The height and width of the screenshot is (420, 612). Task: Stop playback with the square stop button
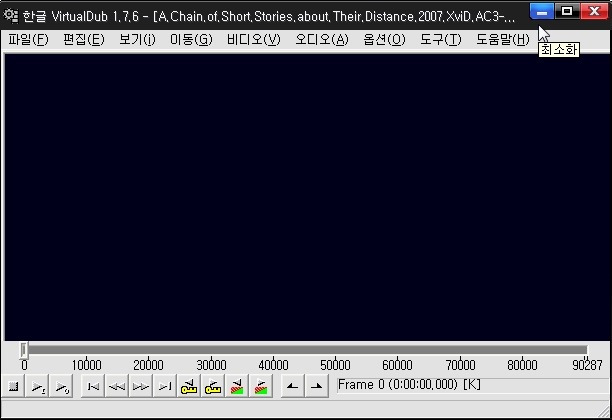tap(14, 386)
